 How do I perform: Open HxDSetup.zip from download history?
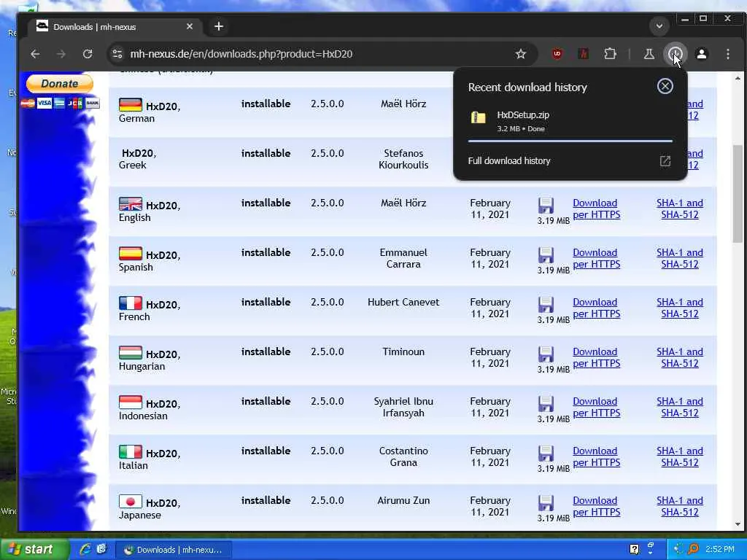[570, 121]
